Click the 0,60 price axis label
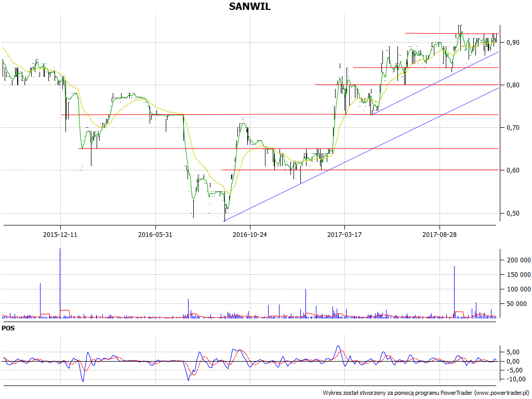The image size is (532, 399). pos(513,170)
